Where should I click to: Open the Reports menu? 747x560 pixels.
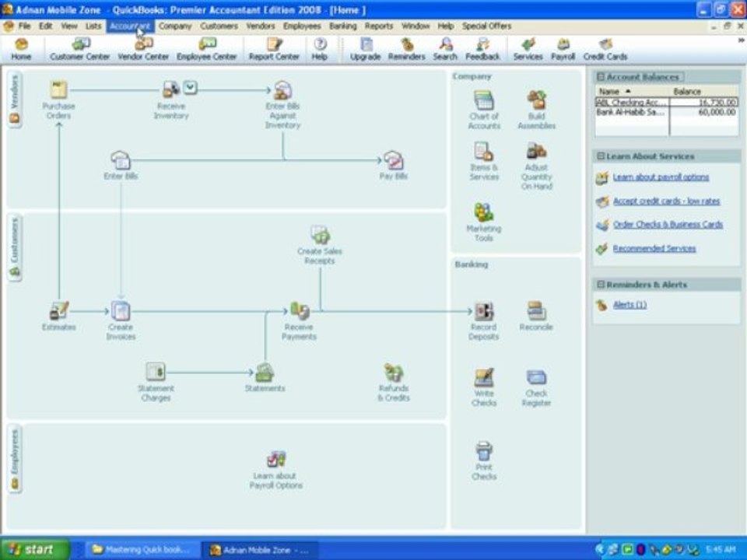tap(379, 26)
